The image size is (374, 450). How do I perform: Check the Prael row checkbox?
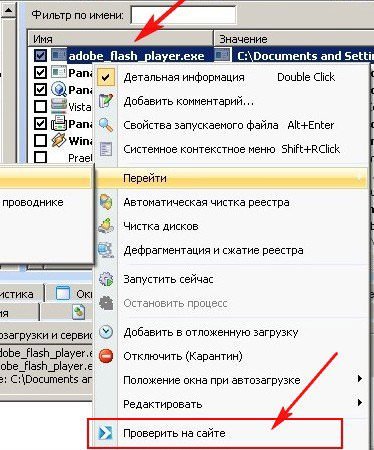tap(40, 157)
